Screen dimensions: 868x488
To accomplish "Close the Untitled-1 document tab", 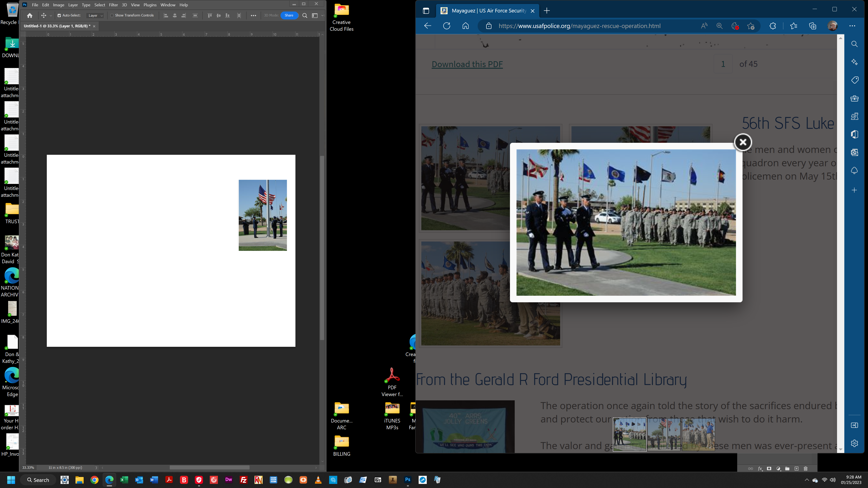I will click(x=94, y=26).
